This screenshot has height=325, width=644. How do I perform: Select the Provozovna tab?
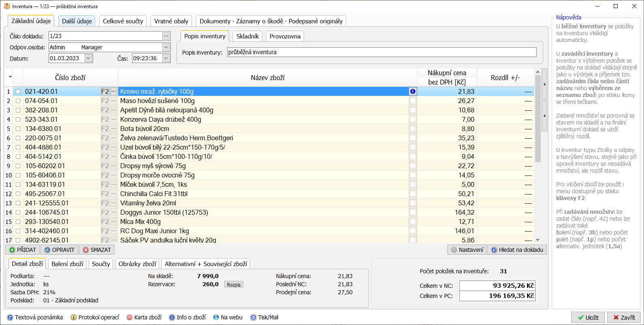pyautogui.click(x=285, y=36)
